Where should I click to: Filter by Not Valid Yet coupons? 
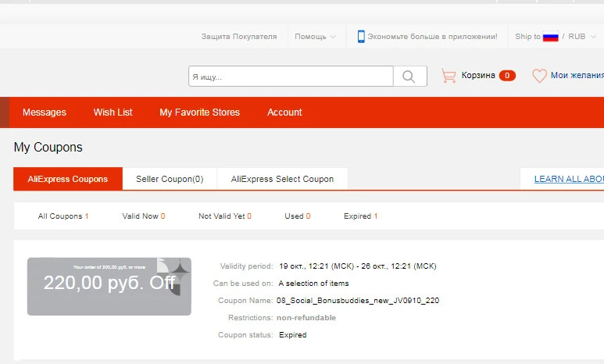point(224,216)
